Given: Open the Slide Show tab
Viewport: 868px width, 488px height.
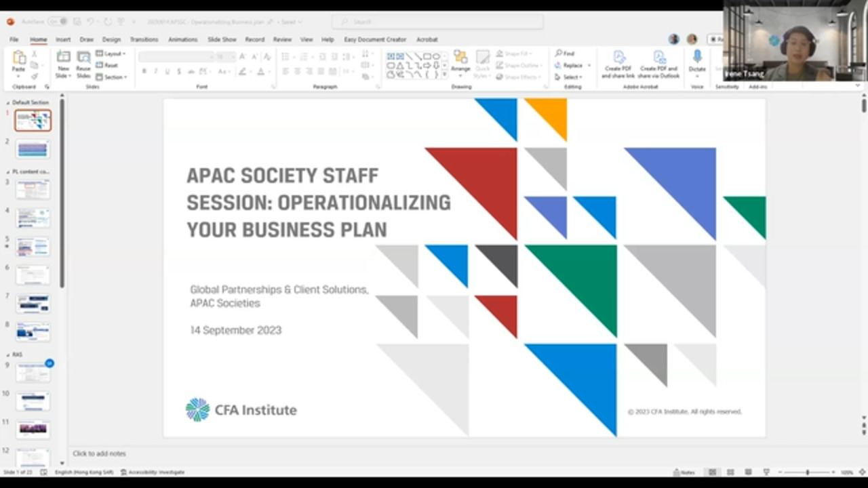Looking at the screenshot, I should tap(222, 39).
